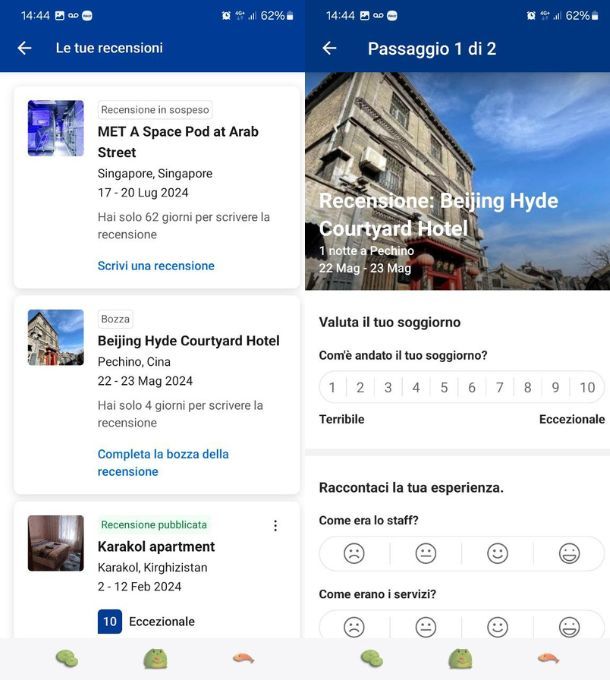Select stay score 2
610x680 pixels.
tap(360, 387)
